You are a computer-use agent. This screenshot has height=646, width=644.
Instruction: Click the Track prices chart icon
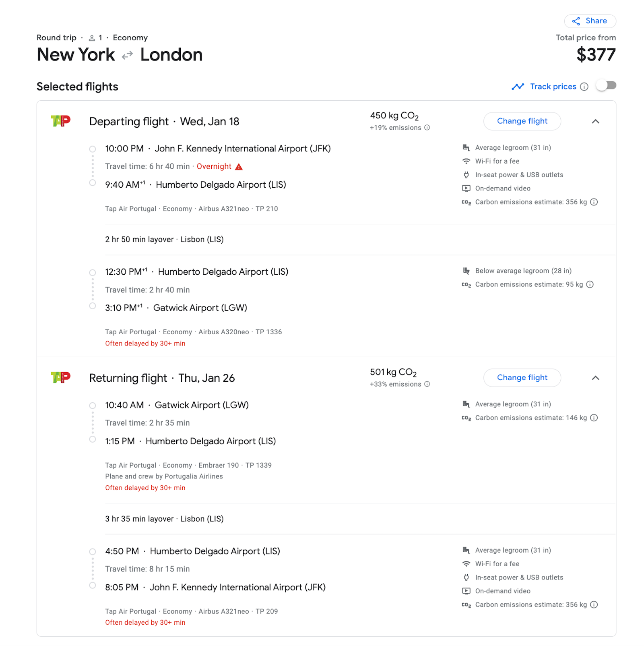coord(518,86)
